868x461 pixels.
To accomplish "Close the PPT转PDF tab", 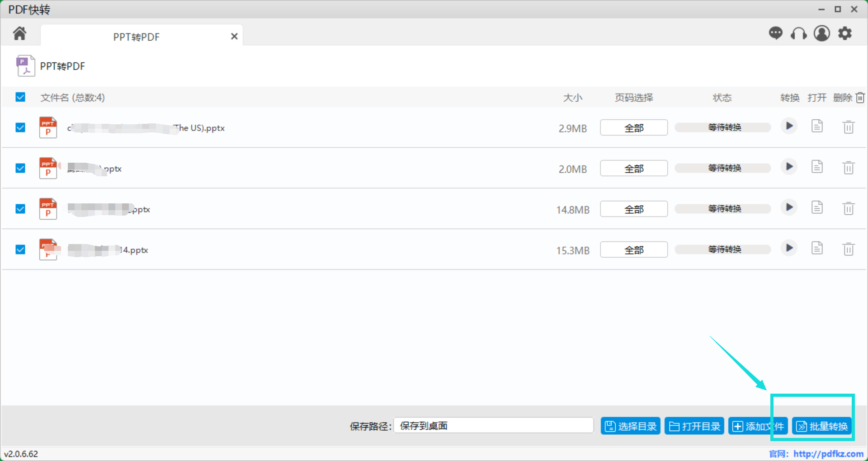I will [234, 37].
